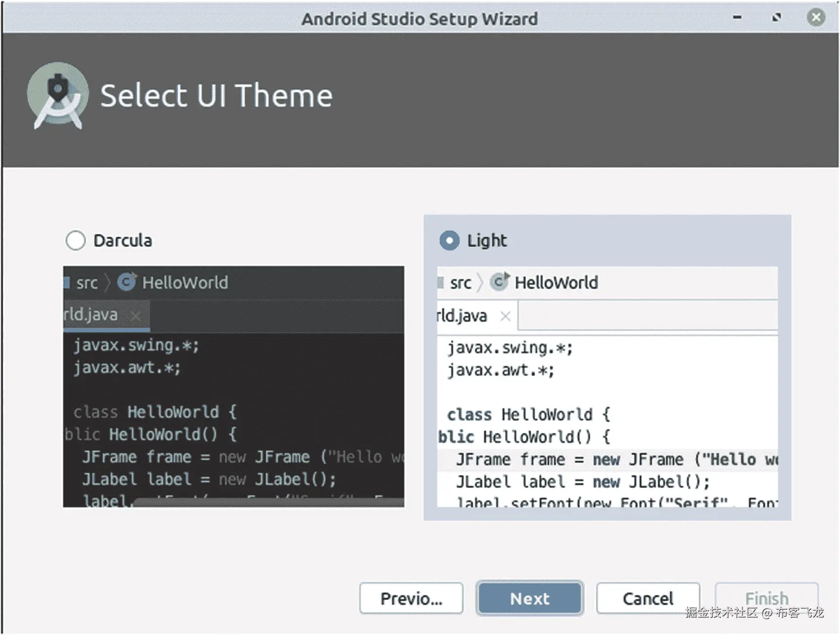The image size is (840, 635).
Task: Click the Android Studio logo icon
Action: click(58, 95)
